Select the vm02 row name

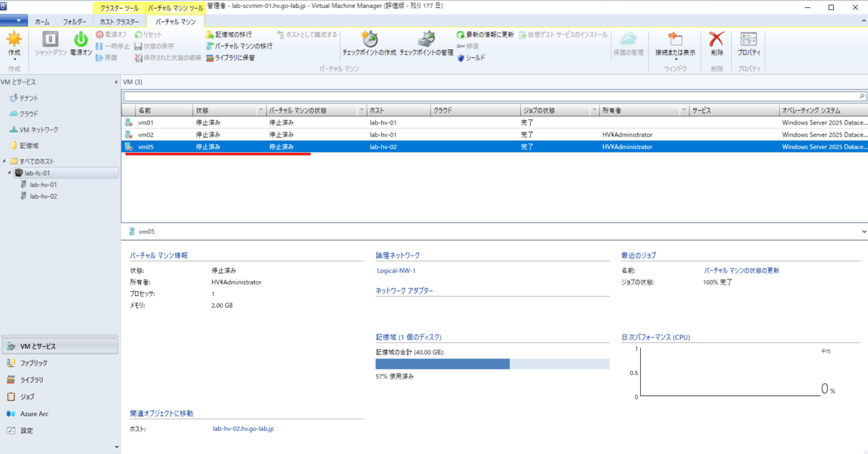[146, 135]
